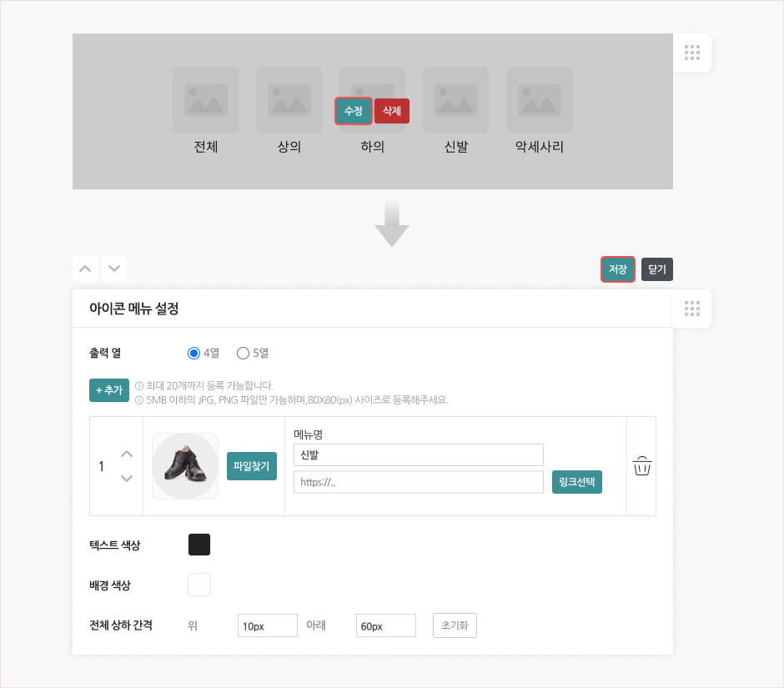Screen dimensions: 784x688
Task: Click the 전체 menu icon placeholder
Action: 205,100
